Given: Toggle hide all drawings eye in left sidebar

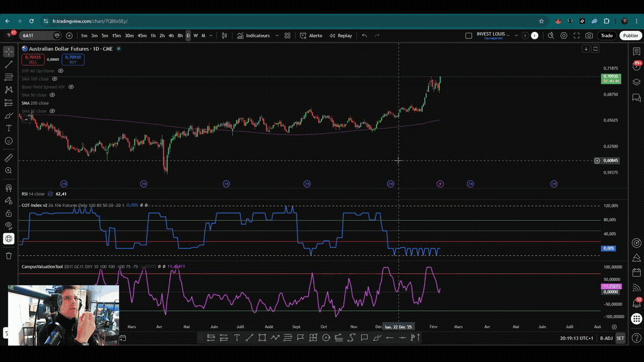Looking at the screenshot, I should click(x=9, y=226).
